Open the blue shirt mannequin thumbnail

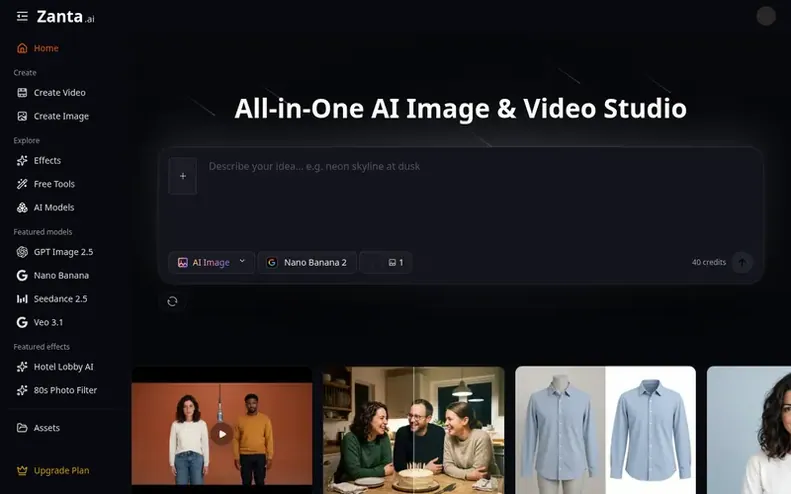pos(605,430)
